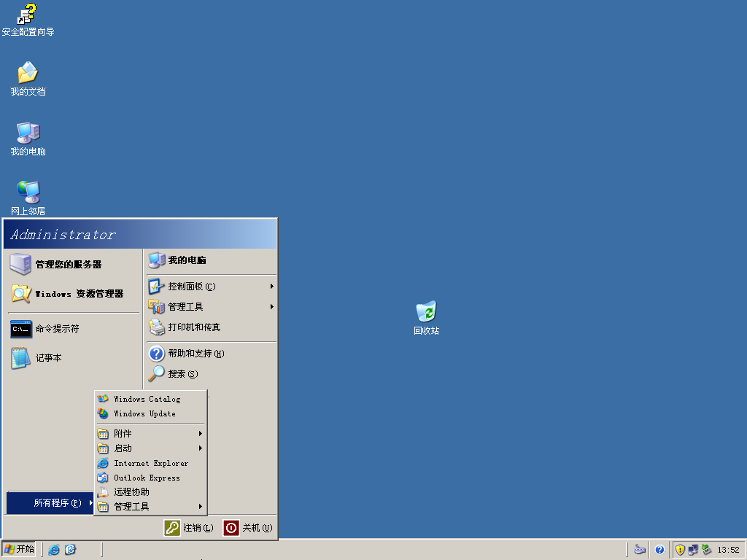The image size is (747, 560).
Task: Expand the 控制面板 submenu arrow
Action: coord(271,286)
